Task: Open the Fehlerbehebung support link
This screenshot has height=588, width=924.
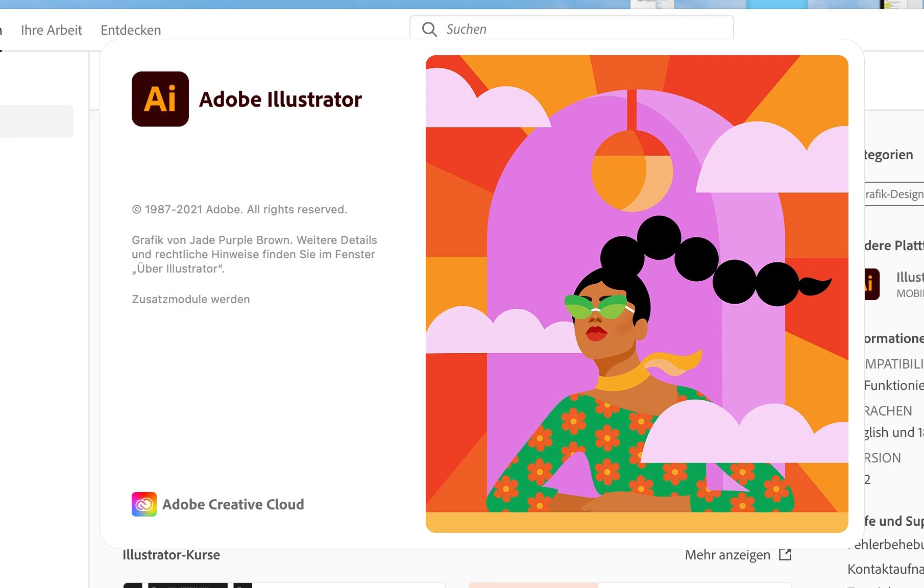Action: (x=887, y=545)
